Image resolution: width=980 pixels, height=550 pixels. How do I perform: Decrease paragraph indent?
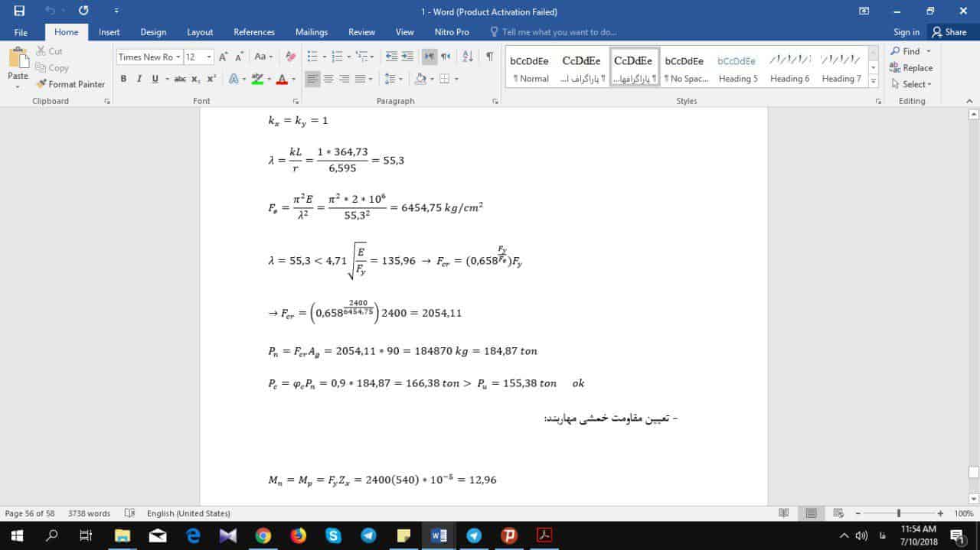pos(391,57)
